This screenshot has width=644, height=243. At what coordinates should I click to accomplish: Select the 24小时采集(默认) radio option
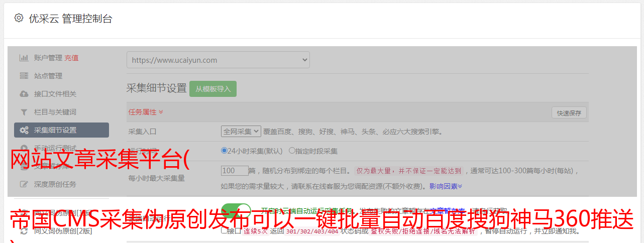tap(224, 151)
